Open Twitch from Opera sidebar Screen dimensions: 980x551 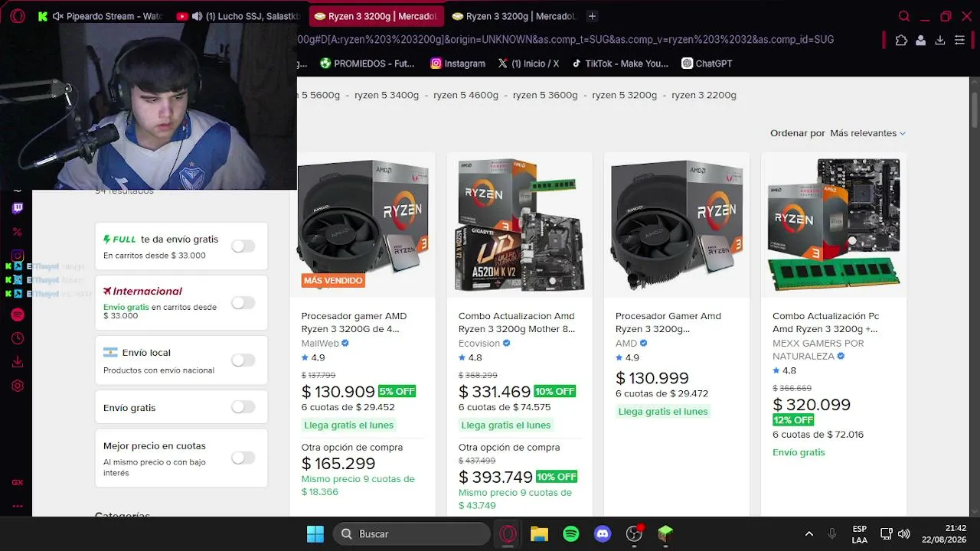[x=18, y=208]
